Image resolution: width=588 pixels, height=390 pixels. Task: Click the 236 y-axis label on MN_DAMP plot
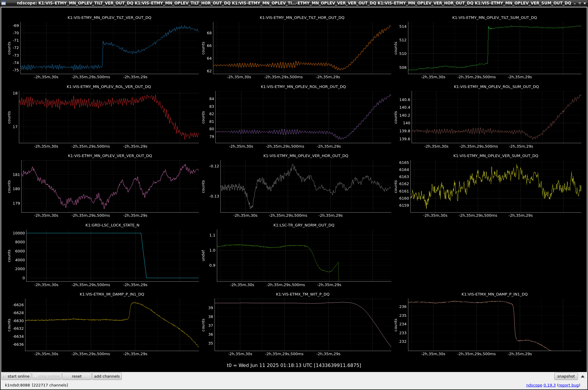click(403, 306)
